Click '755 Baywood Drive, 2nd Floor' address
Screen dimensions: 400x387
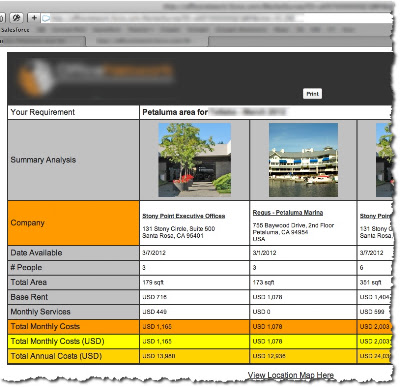(x=293, y=225)
